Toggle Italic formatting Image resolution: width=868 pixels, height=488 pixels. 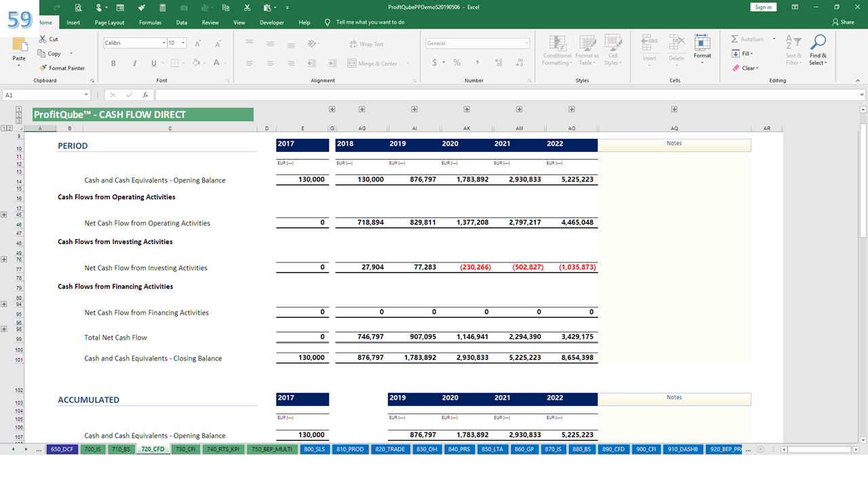pyautogui.click(x=134, y=63)
